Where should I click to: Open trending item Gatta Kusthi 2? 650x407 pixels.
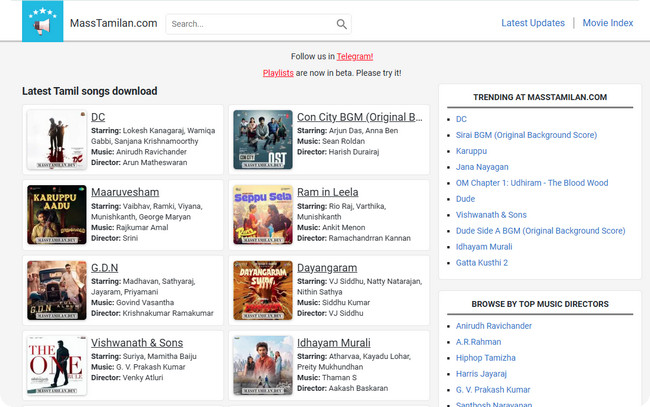(x=482, y=263)
